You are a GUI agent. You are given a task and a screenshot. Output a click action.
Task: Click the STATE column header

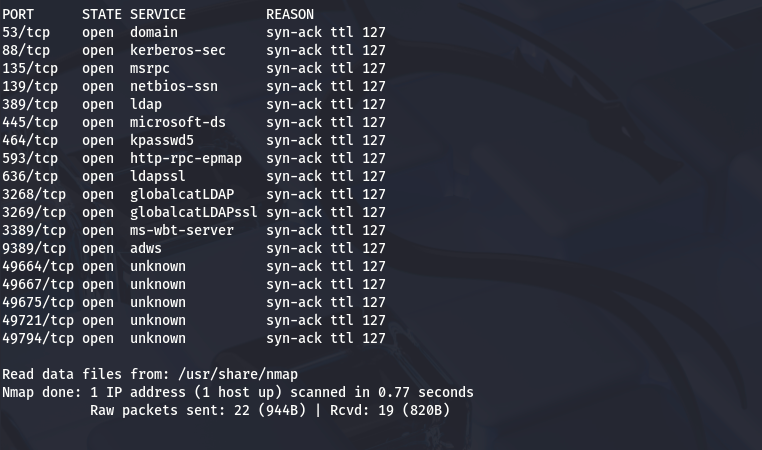(102, 14)
